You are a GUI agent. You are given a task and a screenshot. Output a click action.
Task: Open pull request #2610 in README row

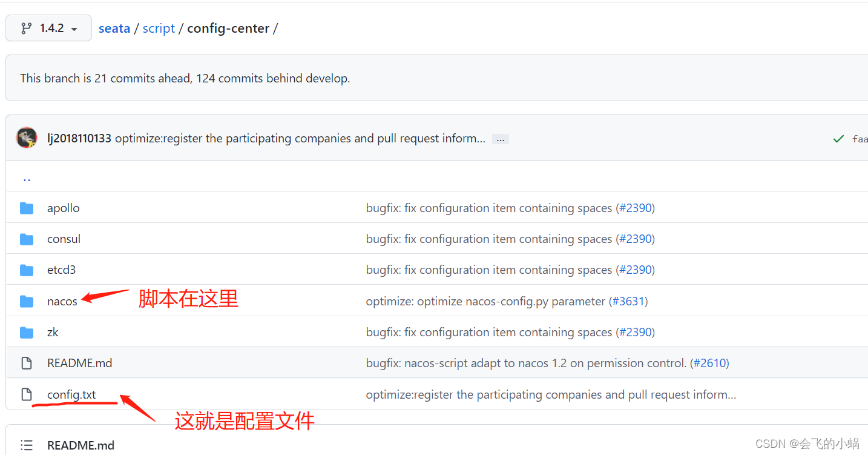click(709, 363)
